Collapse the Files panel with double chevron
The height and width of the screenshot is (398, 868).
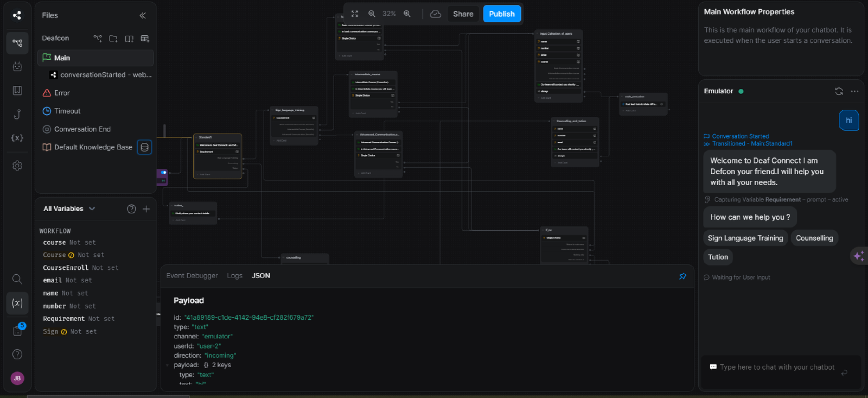(x=143, y=15)
